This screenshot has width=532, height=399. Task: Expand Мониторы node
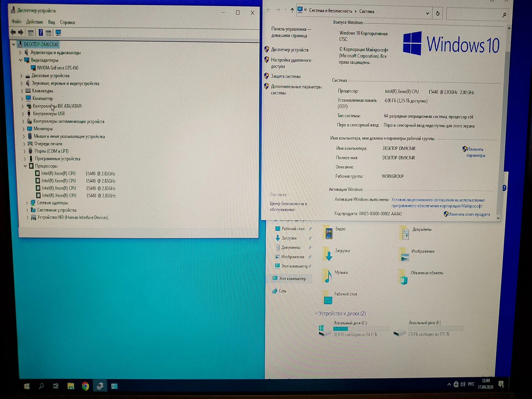tap(23, 129)
